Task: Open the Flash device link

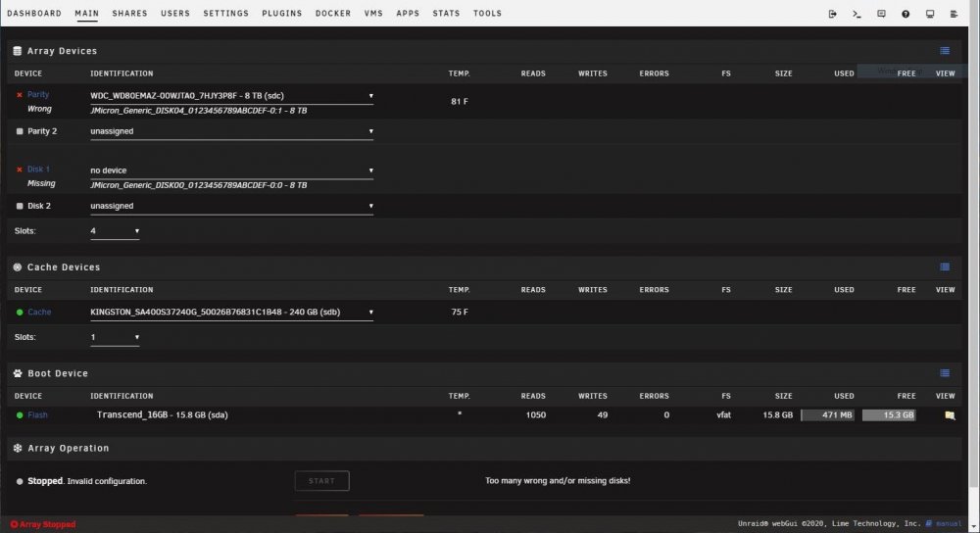Action: [x=37, y=414]
